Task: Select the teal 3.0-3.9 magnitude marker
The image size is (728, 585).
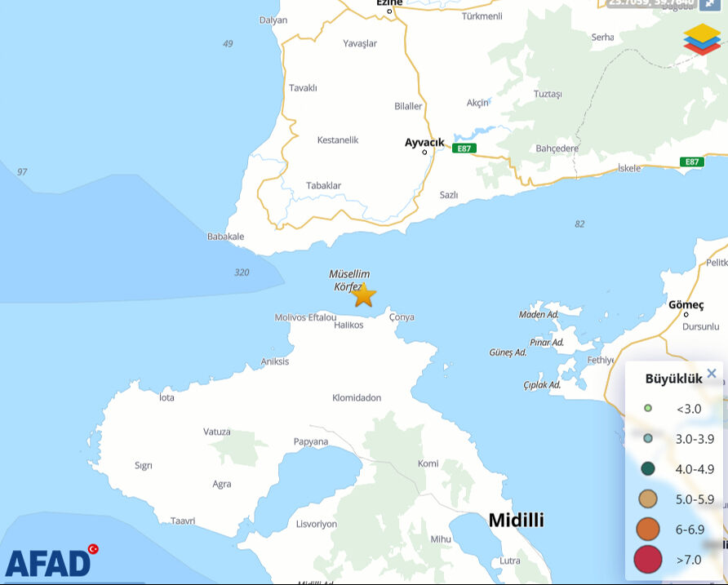Action: pos(649,439)
